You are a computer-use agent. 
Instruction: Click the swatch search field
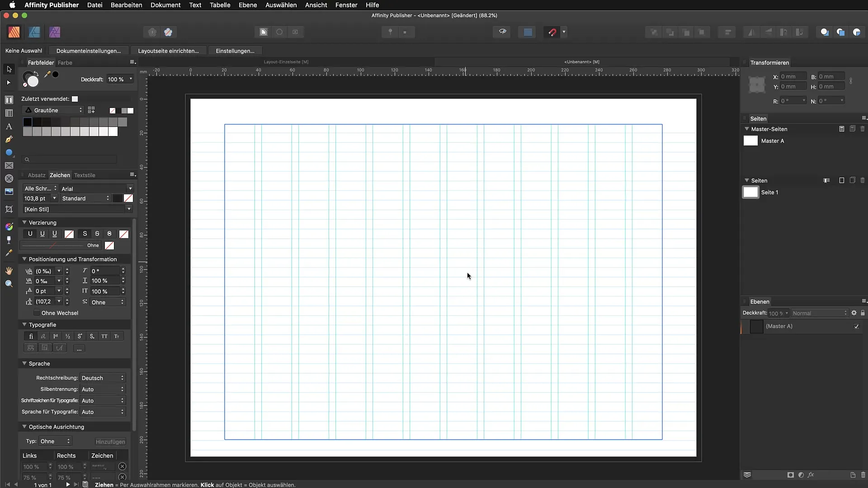click(70, 159)
